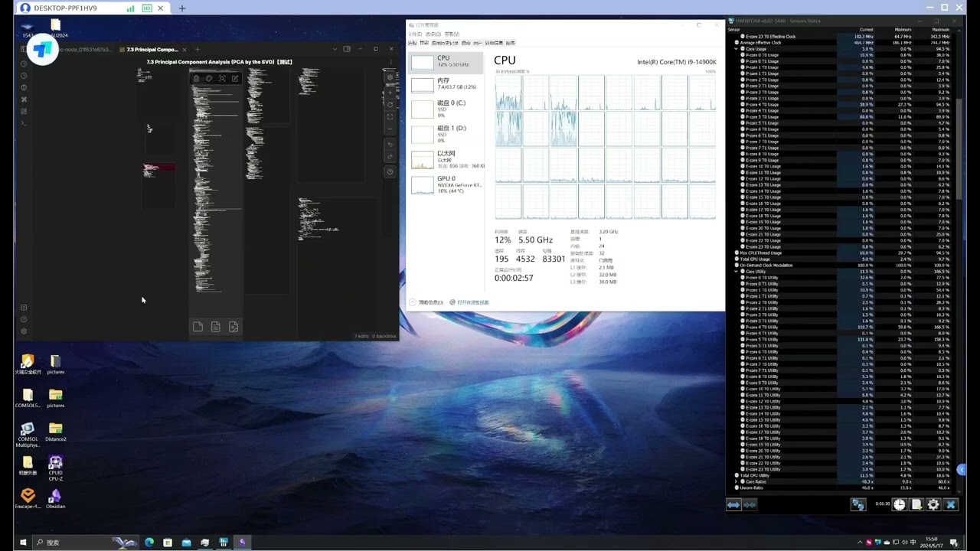Click the floating ToDesk logo icon
Image resolution: width=980 pixels, height=551 pixels.
(42, 49)
